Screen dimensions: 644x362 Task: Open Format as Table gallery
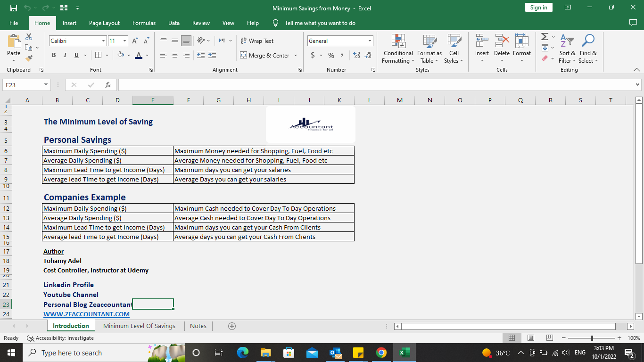point(429,49)
